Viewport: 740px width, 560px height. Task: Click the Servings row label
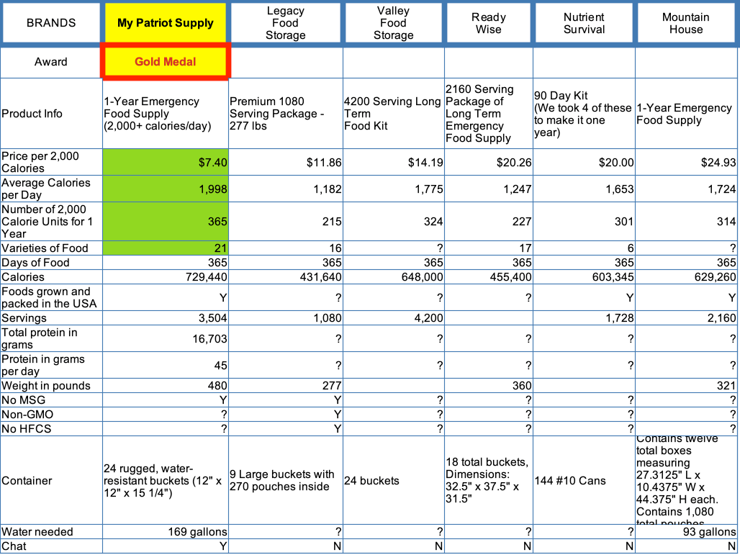(x=51, y=318)
